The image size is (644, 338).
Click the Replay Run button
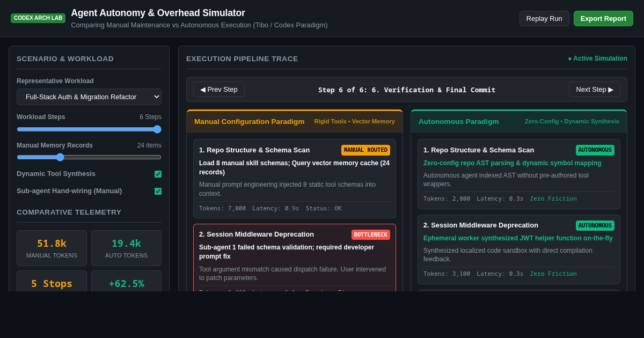[x=544, y=18]
